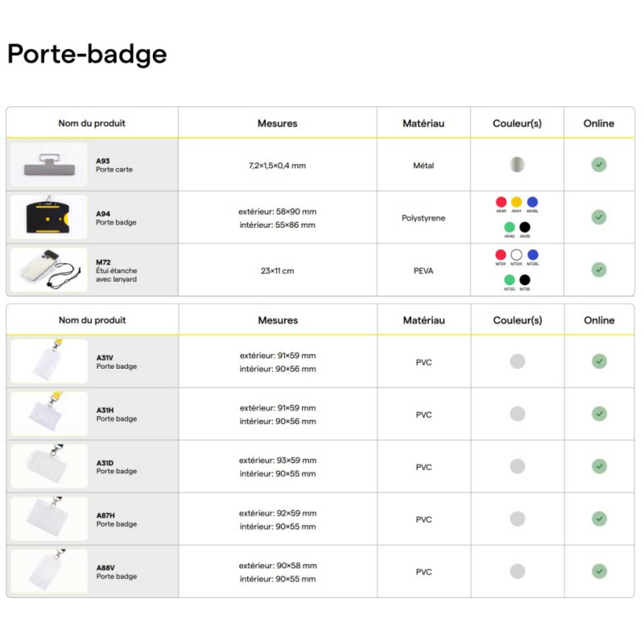
Task: Click the A88V Porte badge product name
Action: pos(116,572)
